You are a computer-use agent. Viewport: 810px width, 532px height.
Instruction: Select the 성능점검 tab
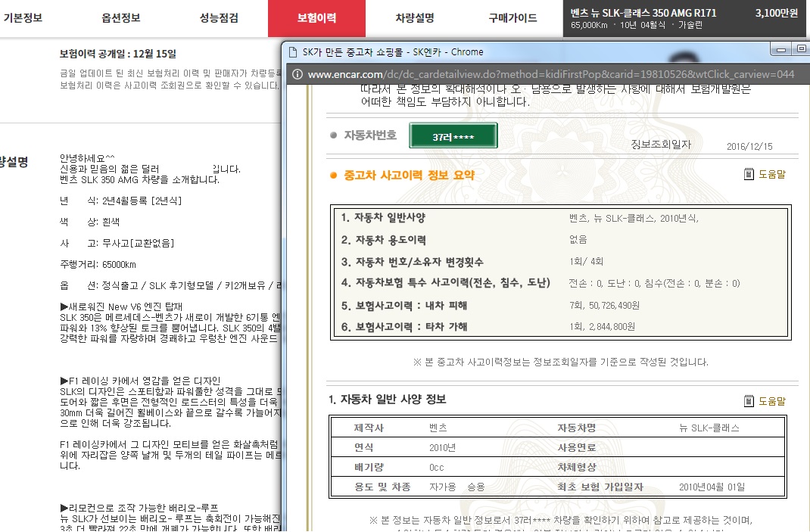[x=219, y=18]
